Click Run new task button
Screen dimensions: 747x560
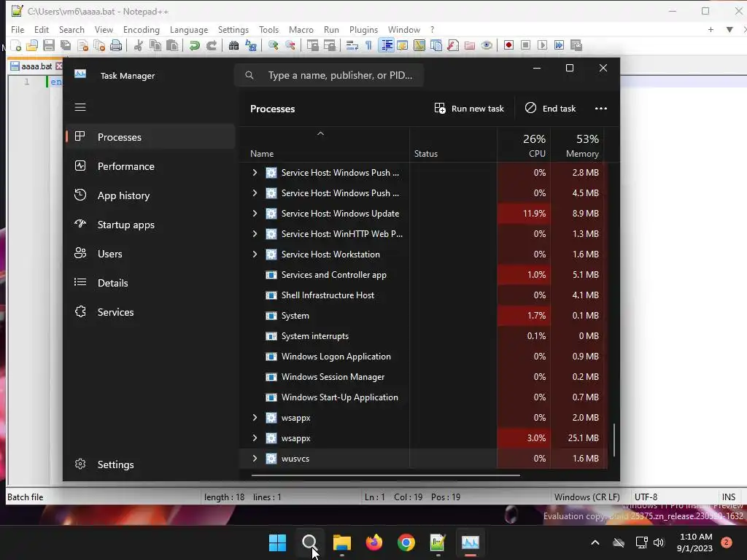point(469,109)
